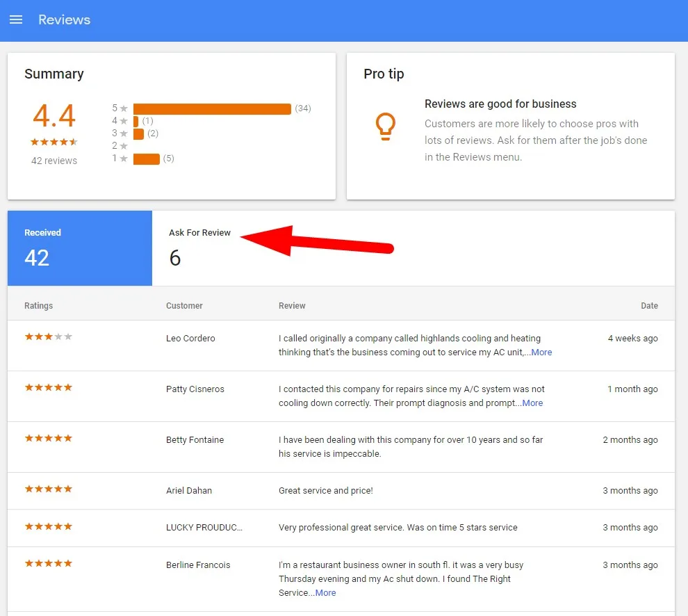Expand Berline Francois's review using More

tap(325, 592)
